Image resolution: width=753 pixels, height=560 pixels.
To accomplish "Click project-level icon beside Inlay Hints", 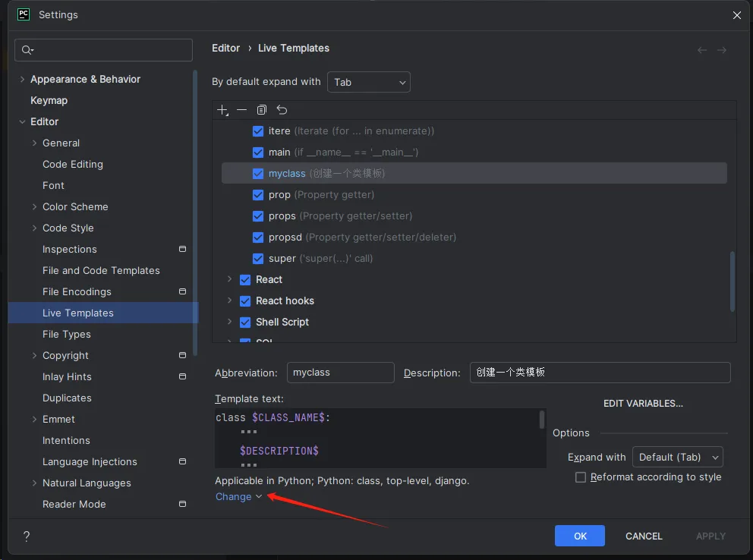I will [182, 376].
